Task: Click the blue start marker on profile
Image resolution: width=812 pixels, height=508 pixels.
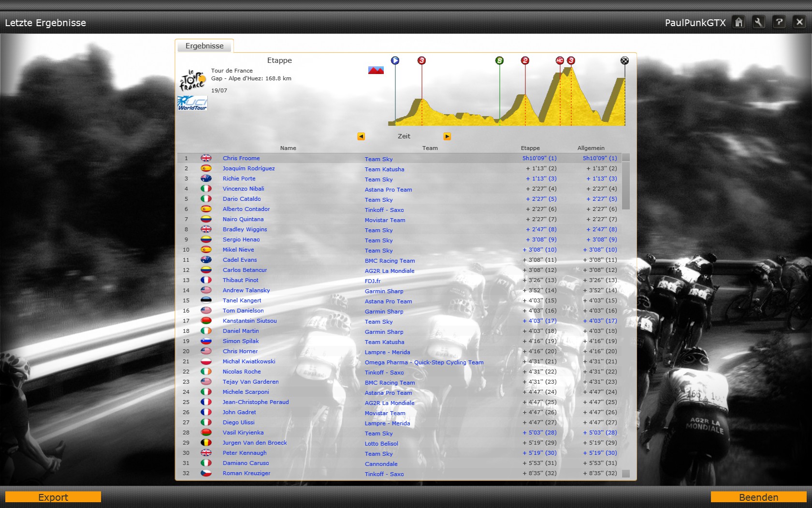Action: (x=395, y=60)
